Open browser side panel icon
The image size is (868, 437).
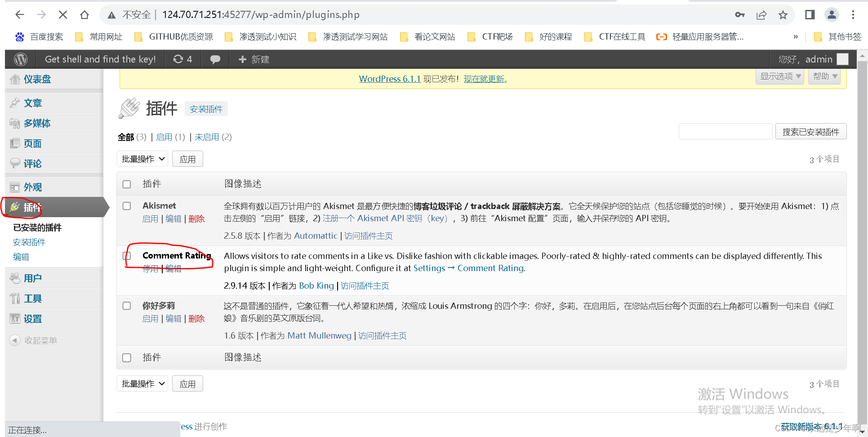810,15
